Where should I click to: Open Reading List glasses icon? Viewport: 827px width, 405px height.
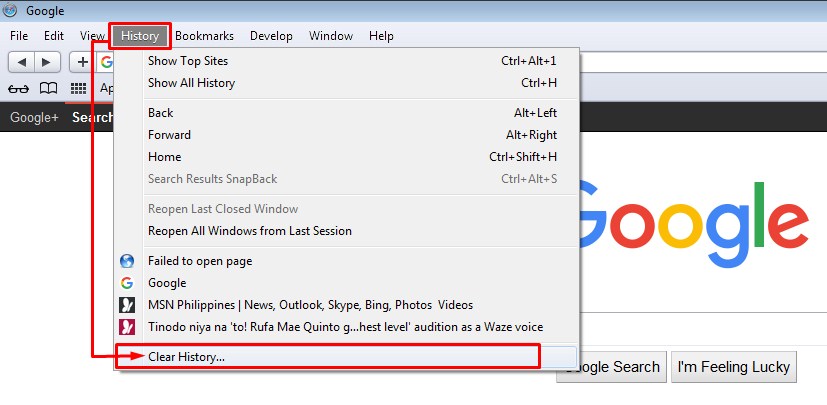point(18,89)
